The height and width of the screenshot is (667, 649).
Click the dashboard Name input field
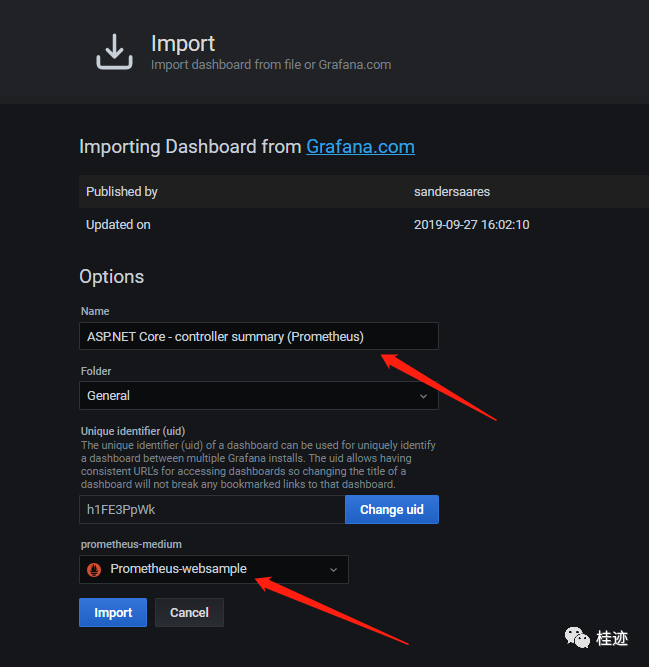point(259,336)
